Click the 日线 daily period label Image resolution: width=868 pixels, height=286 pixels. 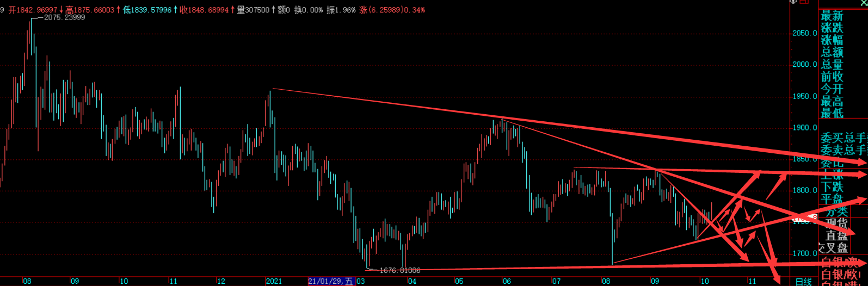coord(803,282)
